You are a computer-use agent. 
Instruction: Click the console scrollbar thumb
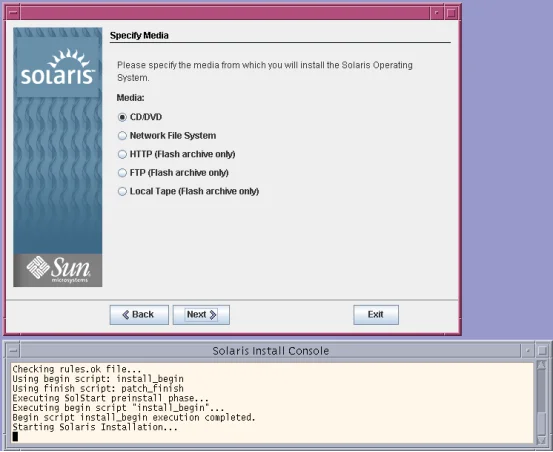pos(541,423)
